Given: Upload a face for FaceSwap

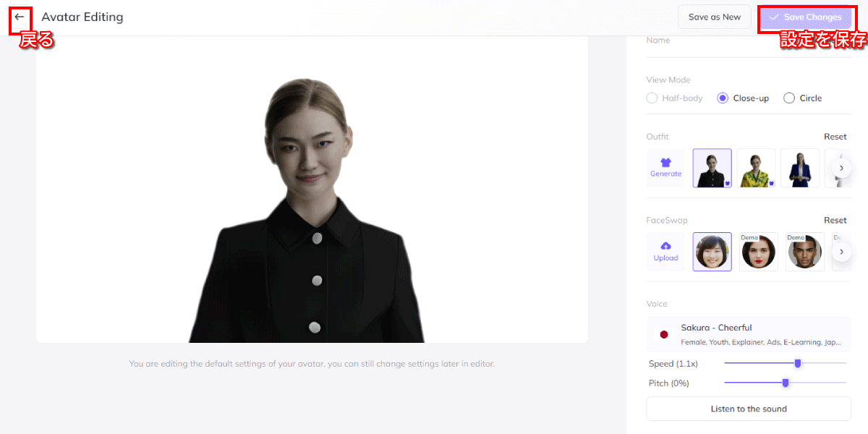Looking at the screenshot, I should point(665,252).
